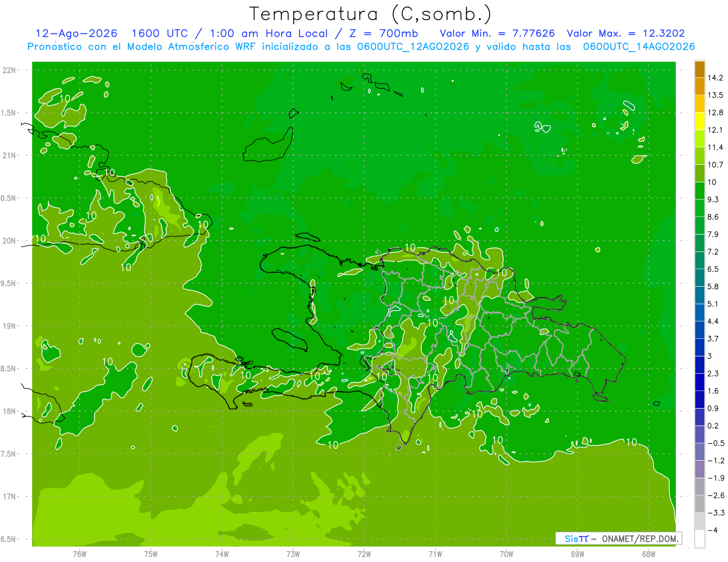Click the '72W' longitude axis label
Viewport: 728px width, 562px height.
[364, 554]
